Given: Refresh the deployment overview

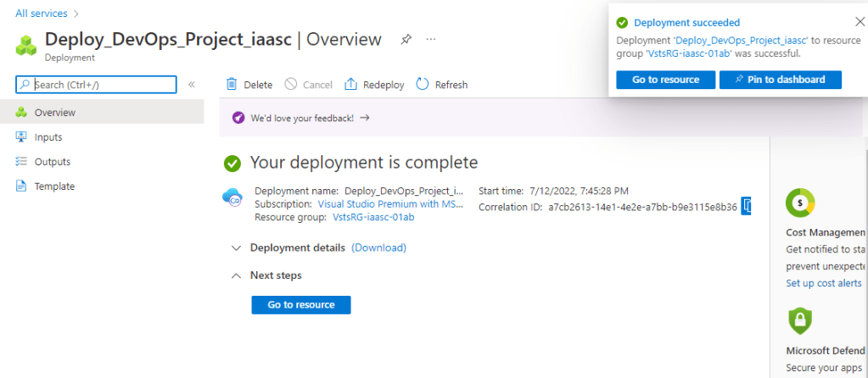Looking at the screenshot, I should [441, 85].
